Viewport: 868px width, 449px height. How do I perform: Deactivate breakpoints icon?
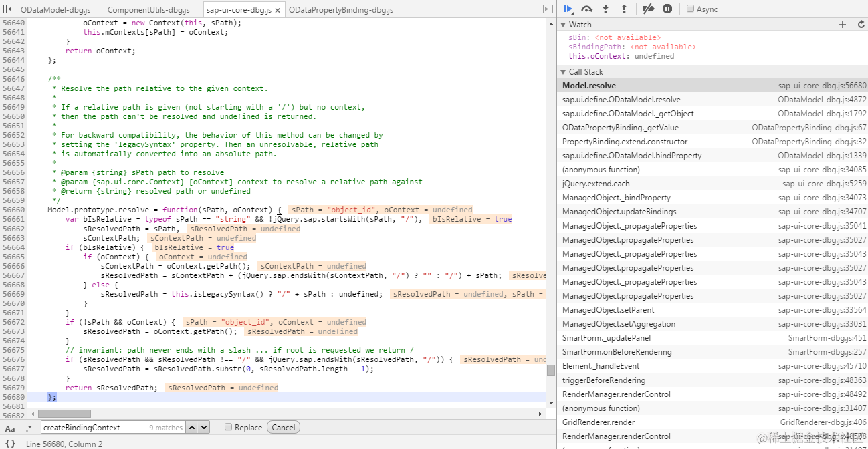tap(647, 9)
